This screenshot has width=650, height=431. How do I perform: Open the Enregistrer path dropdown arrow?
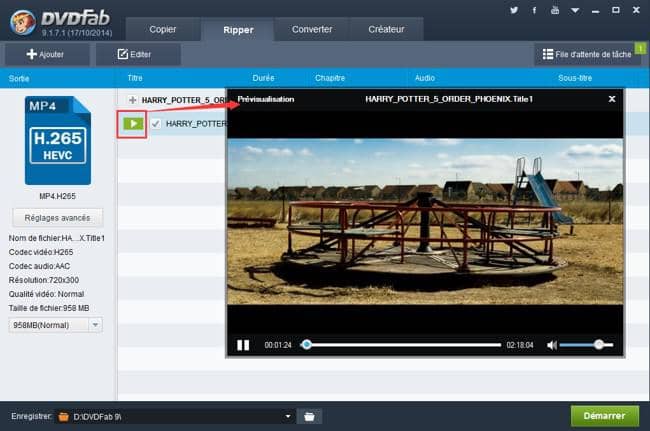[288, 416]
